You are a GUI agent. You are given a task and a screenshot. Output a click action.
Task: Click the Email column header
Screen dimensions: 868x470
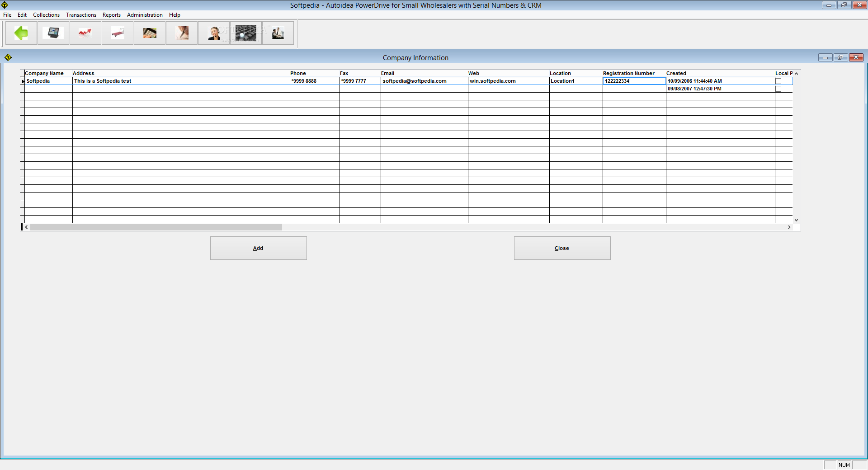[x=425, y=73]
